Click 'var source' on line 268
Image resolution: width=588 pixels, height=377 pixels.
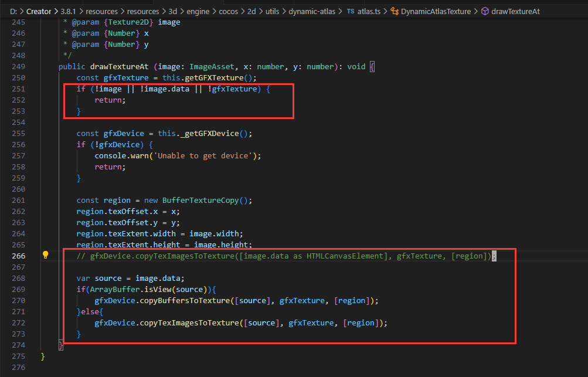pyautogui.click(x=99, y=278)
